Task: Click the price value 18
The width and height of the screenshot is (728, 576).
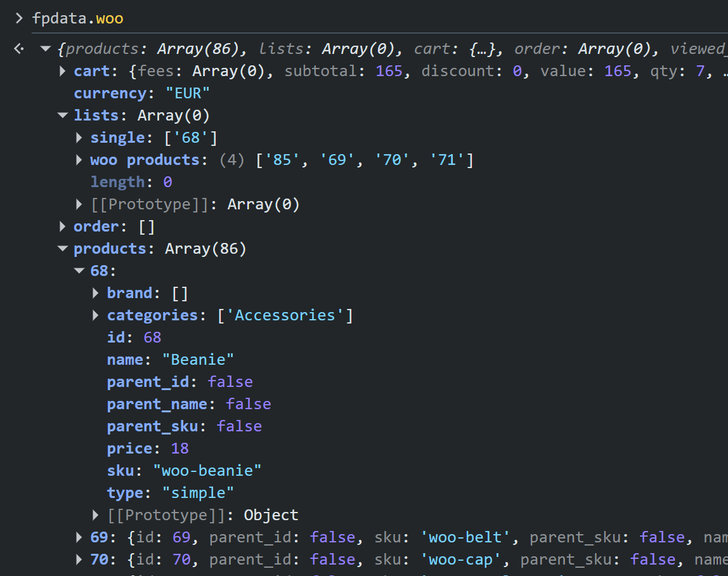Action: click(x=179, y=448)
